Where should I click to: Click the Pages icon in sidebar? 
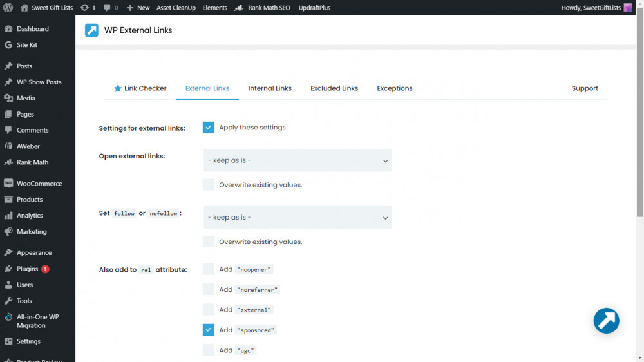(x=8, y=114)
